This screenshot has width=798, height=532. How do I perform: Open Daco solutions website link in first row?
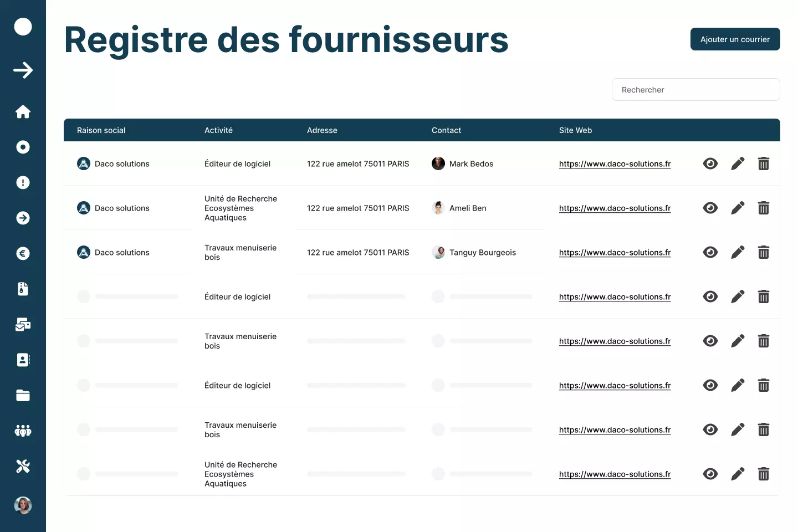click(615, 164)
